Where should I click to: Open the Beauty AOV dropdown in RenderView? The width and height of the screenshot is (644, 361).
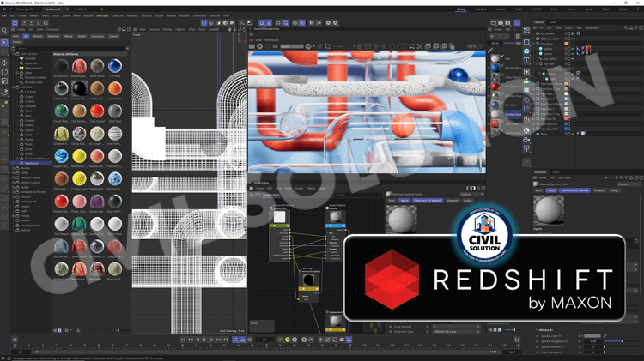pos(292,46)
